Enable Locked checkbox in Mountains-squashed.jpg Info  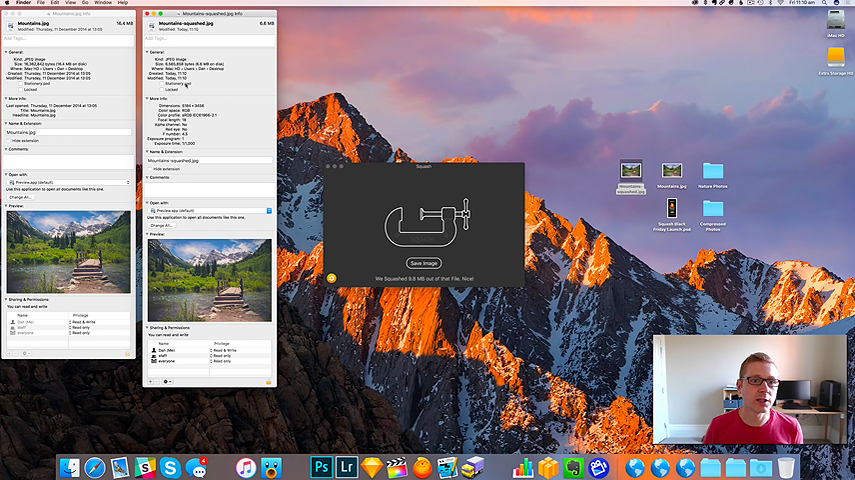(162, 89)
